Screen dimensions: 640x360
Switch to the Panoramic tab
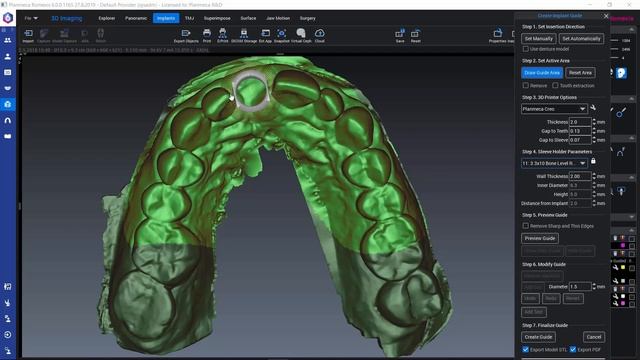(x=136, y=18)
